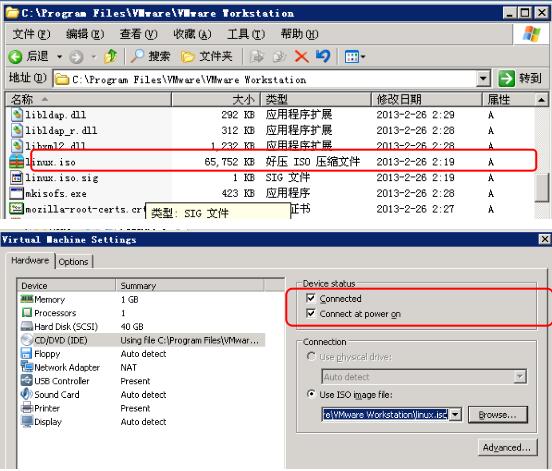Screen dimensions: 552x471
Task: Select the USB Controller device icon
Action: pos(27,381)
